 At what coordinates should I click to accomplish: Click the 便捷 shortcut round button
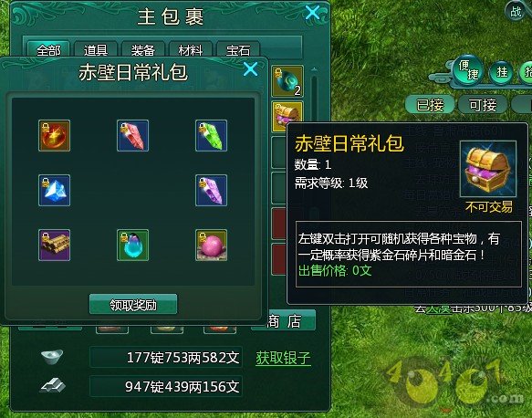468,69
